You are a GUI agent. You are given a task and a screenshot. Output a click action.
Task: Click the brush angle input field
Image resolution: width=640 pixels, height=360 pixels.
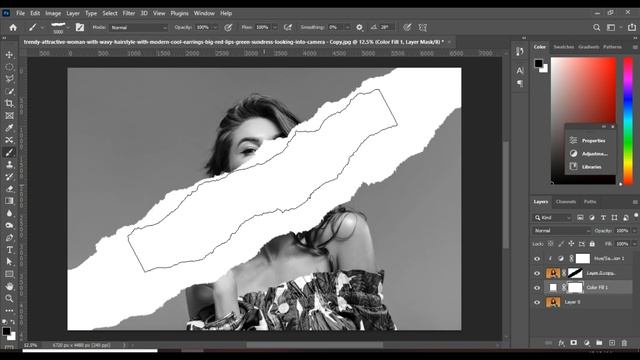(386, 27)
